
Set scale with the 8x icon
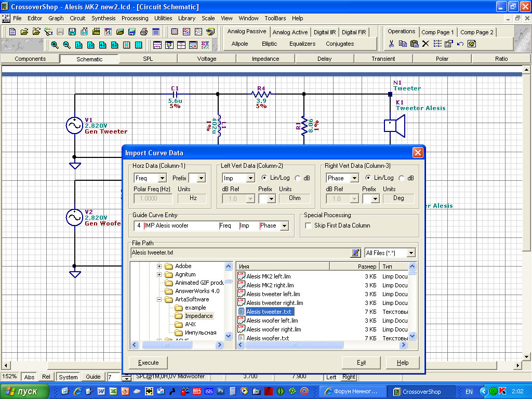(x=115, y=45)
